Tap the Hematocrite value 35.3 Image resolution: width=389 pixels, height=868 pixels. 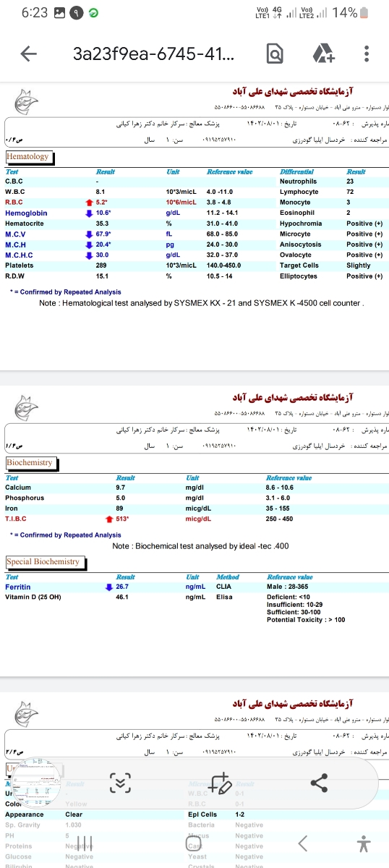tap(102, 224)
